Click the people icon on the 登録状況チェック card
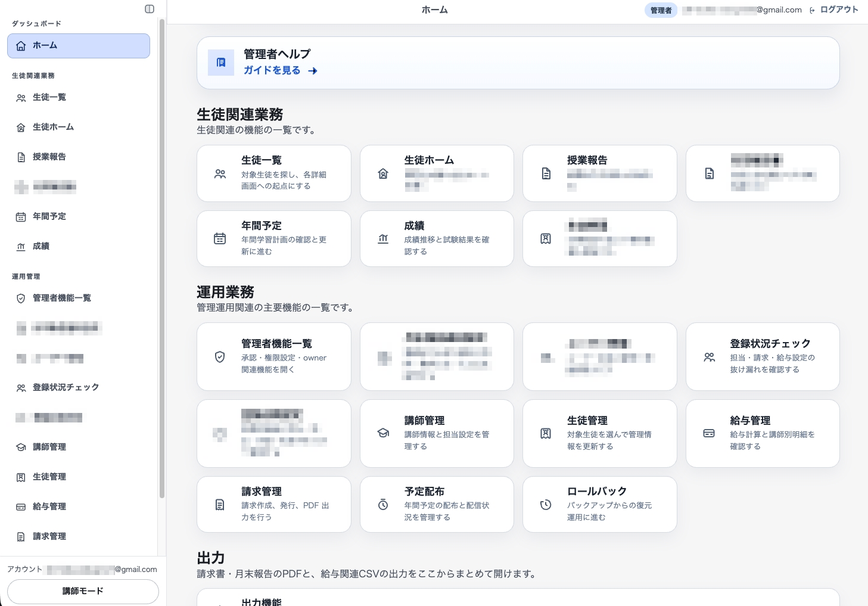The image size is (868, 606). click(709, 357)
